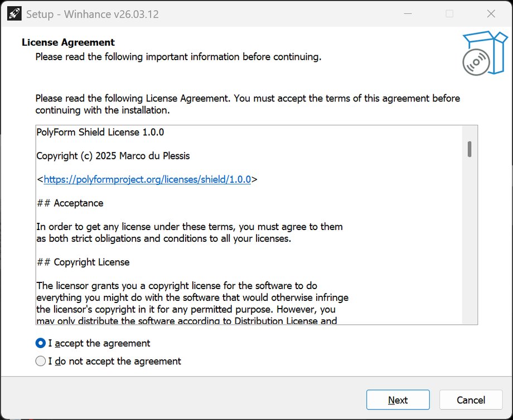The height and width of the screenshot is (420, 513).
Task: Minimize the Setup window
Action: 408,14
